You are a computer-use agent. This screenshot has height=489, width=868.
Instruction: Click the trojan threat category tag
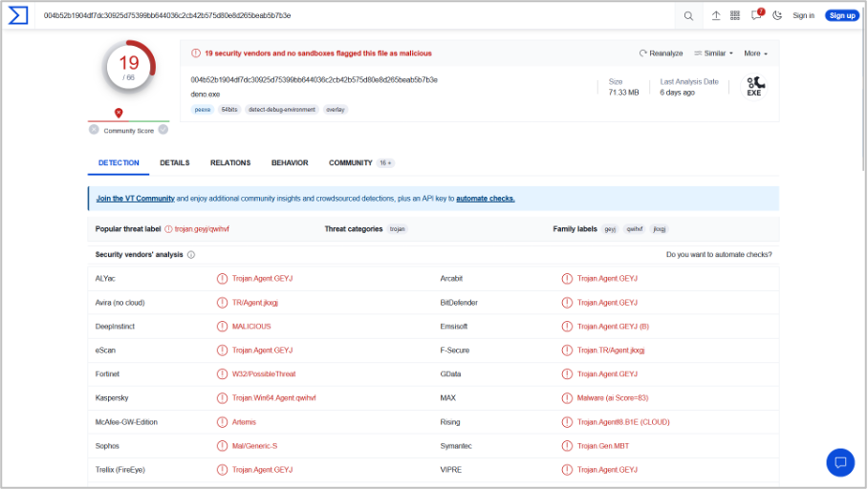click(x=397, y=229)
